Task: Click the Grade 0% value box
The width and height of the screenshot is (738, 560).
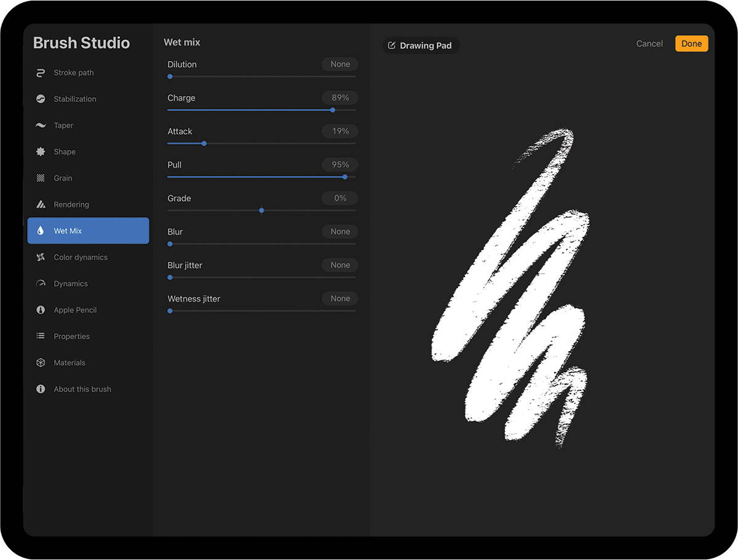Action: pyautogui.click(x=340, y=199)
